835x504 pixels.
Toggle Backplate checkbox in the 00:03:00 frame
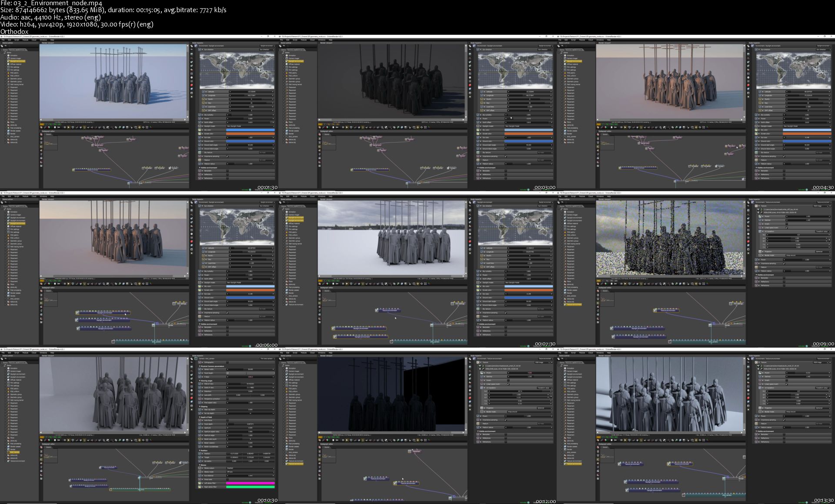click(506, 171)
